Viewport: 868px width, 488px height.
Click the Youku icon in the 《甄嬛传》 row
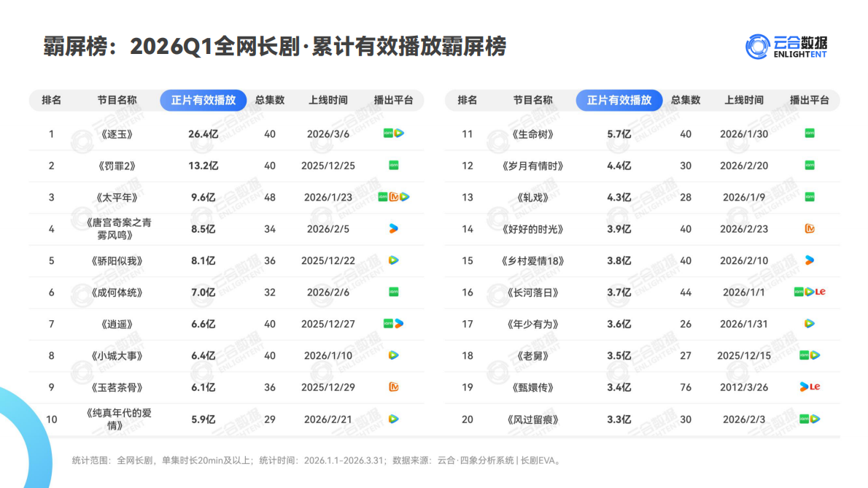coord(804,387)
